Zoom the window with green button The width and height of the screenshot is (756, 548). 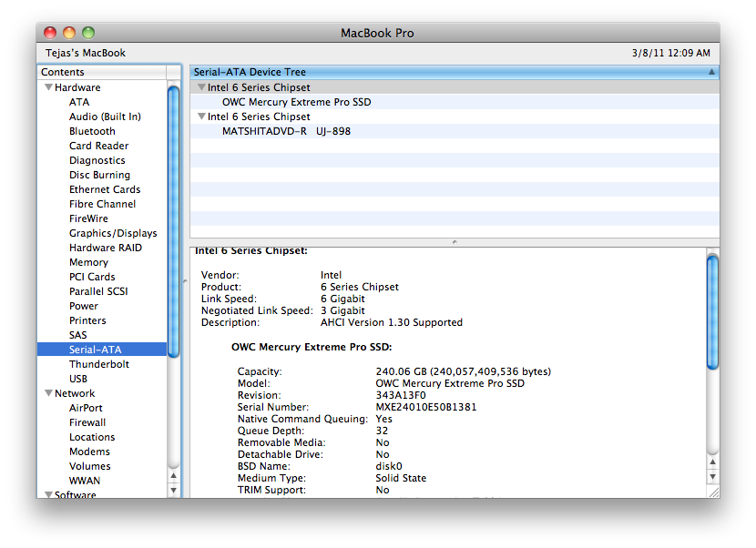coord(88,33)
